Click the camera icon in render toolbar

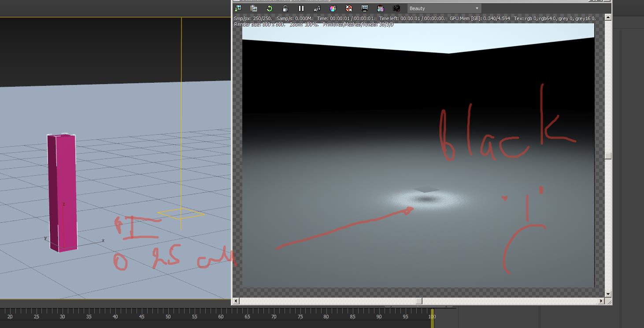coord(396,8)
